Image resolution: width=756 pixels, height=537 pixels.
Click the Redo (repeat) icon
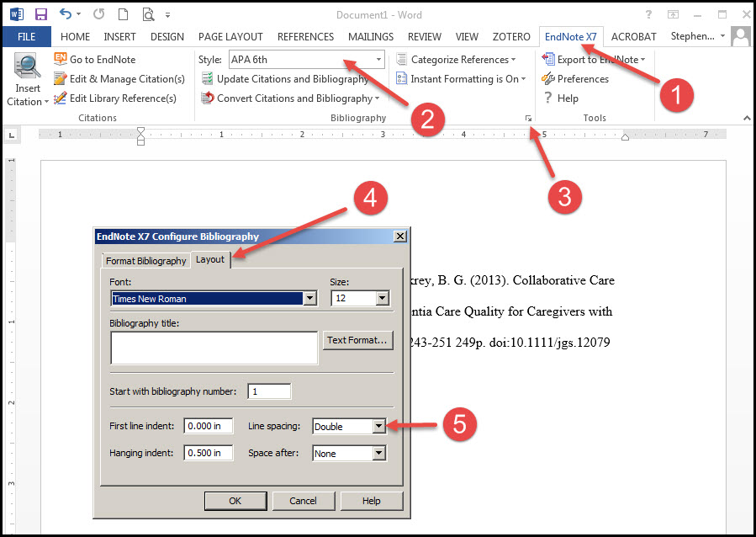click(99, 14)
